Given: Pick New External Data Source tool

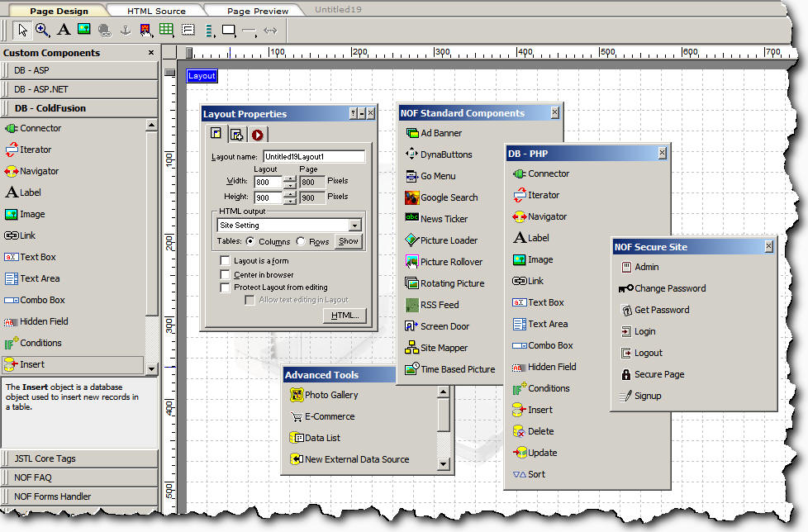Looking at the screenshot, I should click(349, 459).
